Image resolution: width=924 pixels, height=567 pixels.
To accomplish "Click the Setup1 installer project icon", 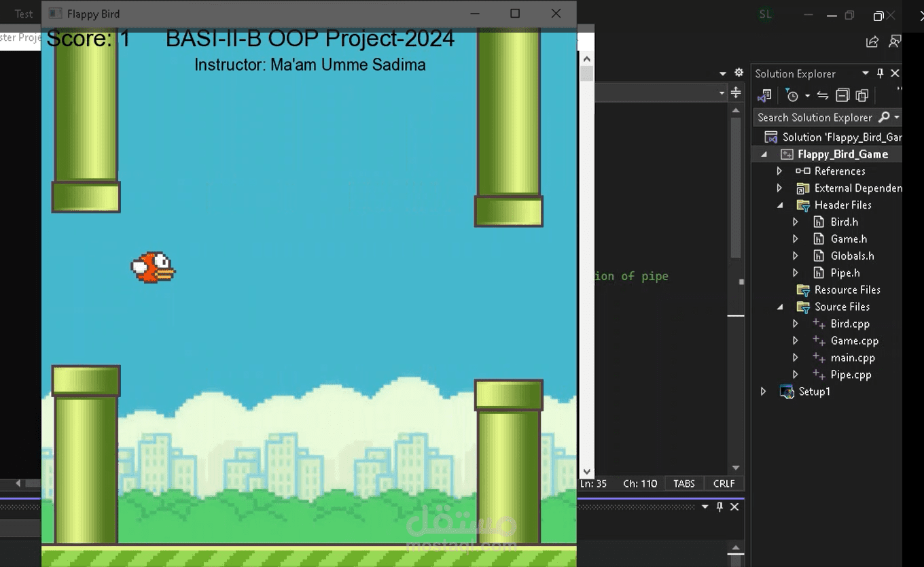I will [x=787, y=392].
